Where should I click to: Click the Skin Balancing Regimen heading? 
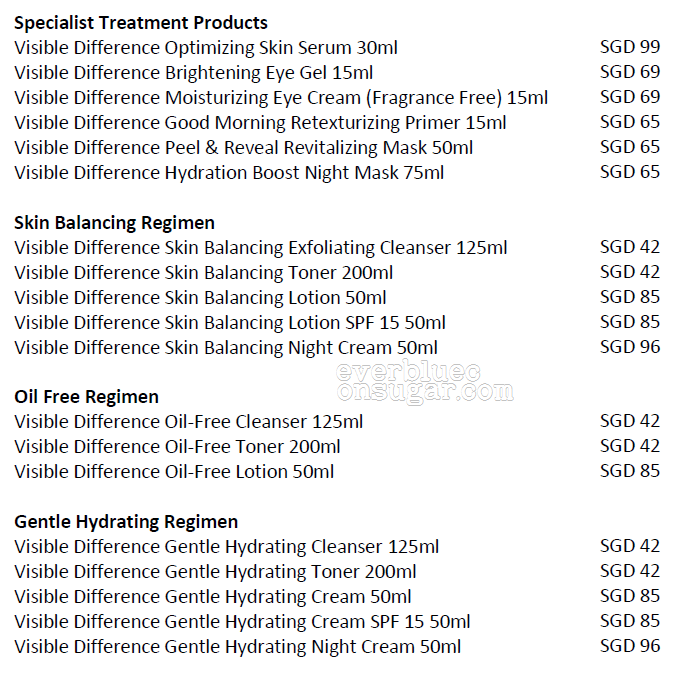114,223
